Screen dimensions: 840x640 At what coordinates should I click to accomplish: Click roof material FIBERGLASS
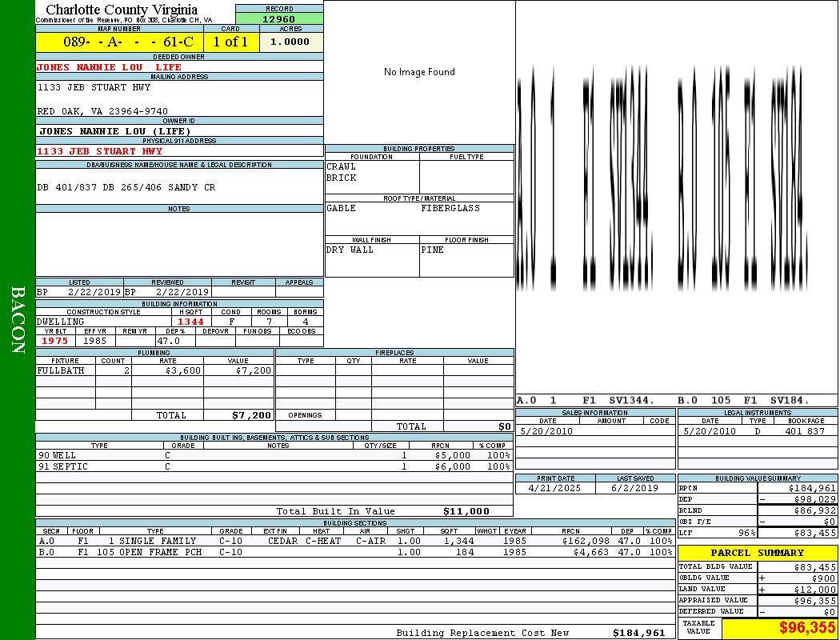pyautogui.click(x=450, y=208)
